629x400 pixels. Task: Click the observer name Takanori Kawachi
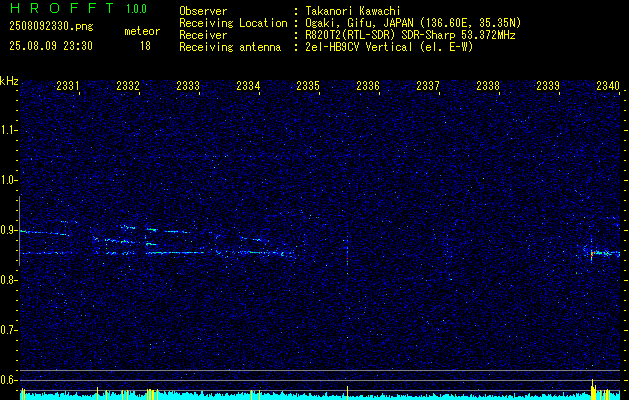(353, 11)
